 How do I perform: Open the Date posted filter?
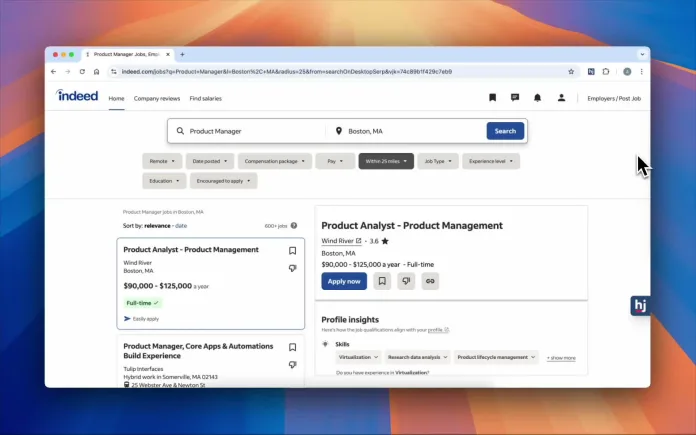point(210,160)
